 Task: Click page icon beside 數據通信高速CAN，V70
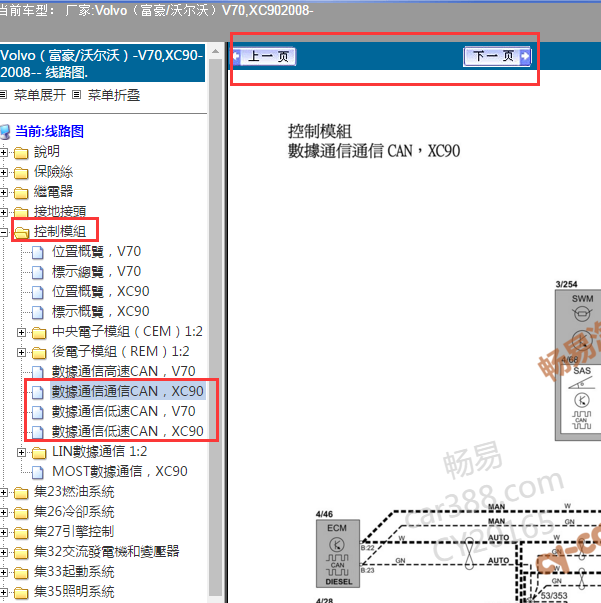(x=38, y=372)
